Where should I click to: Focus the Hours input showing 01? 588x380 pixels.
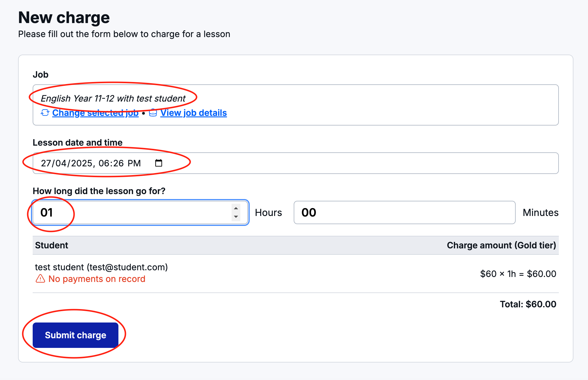click(x=131, y=212)
